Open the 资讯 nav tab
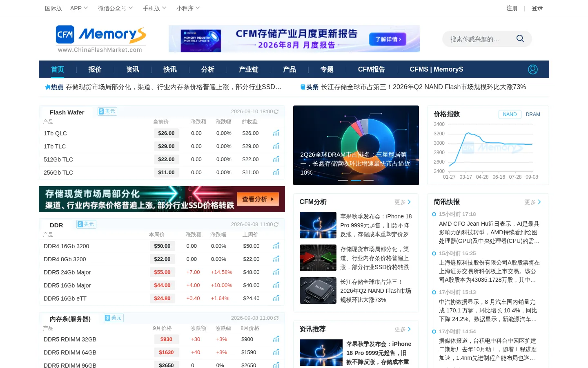The image size is (588, 368). pyautogui.click(x=133, y=70)
